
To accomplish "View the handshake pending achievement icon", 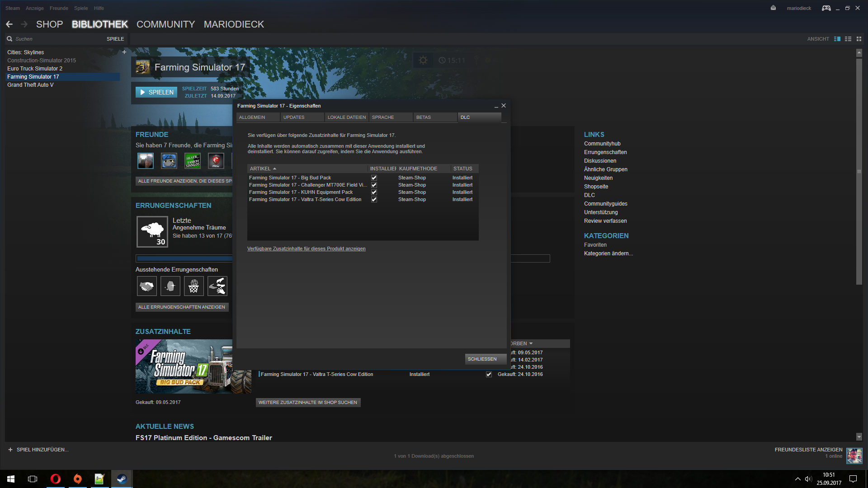I will [x=147, y=286].
